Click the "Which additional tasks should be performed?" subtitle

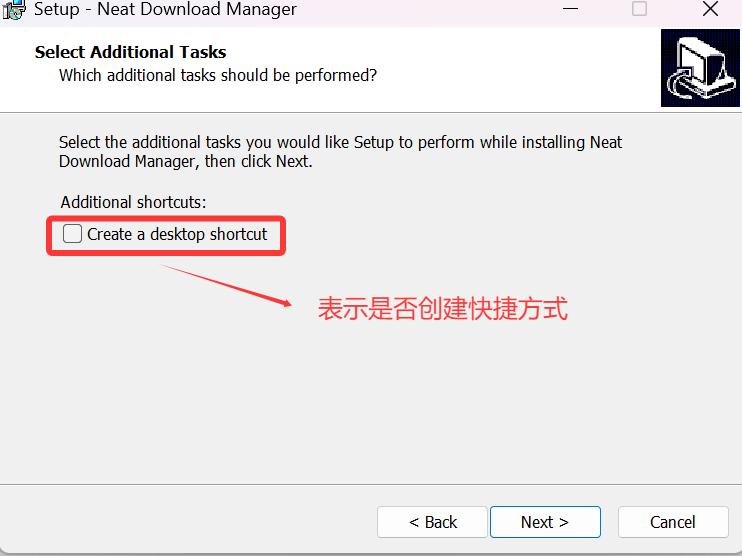[218, 75]
